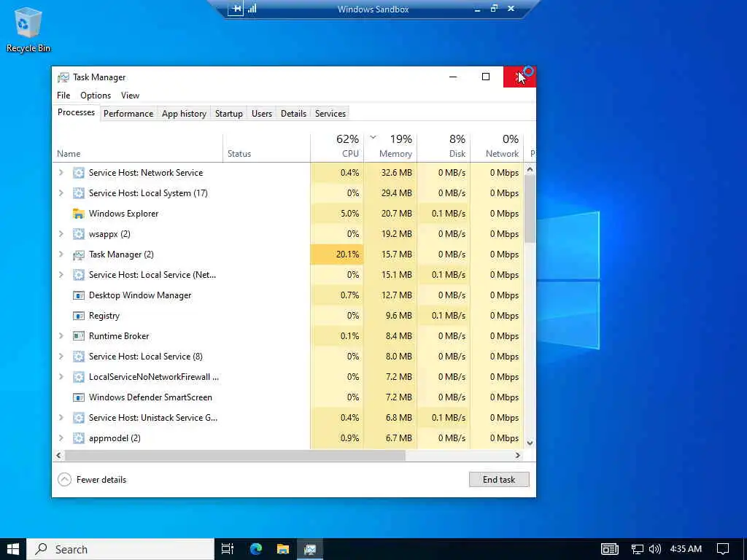Open the notification Action Center icon
The image size is (747, 560).
click(x=723, y=549)
